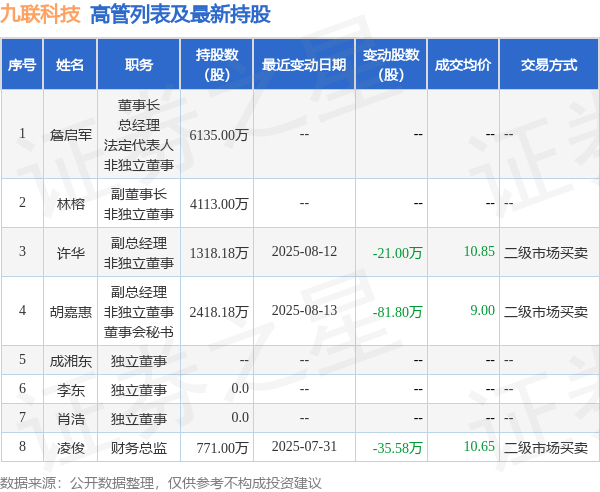Click 二级市场买卖 in 胡嘉惠's row
This screenshot has height=492, width=600.
546,312
